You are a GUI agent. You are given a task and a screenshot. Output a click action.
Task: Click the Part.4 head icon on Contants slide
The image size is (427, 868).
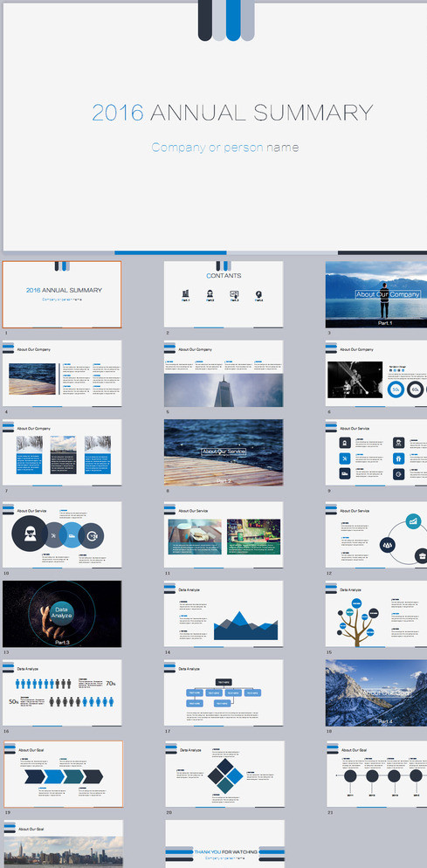258,294
